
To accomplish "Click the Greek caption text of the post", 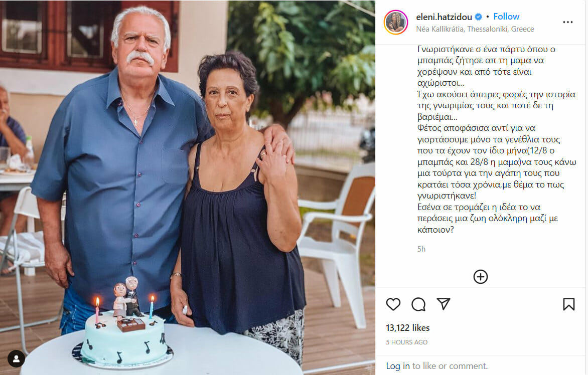I will coord(497,139).
